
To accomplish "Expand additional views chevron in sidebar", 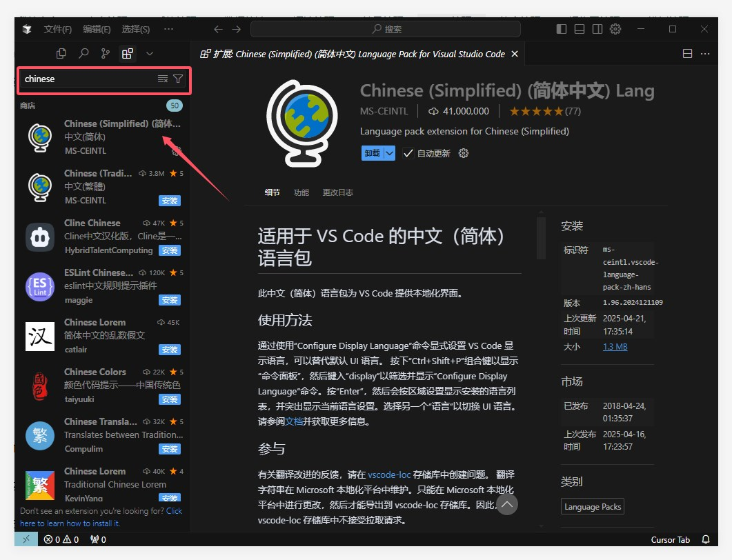I will click(x=150, y=53).
